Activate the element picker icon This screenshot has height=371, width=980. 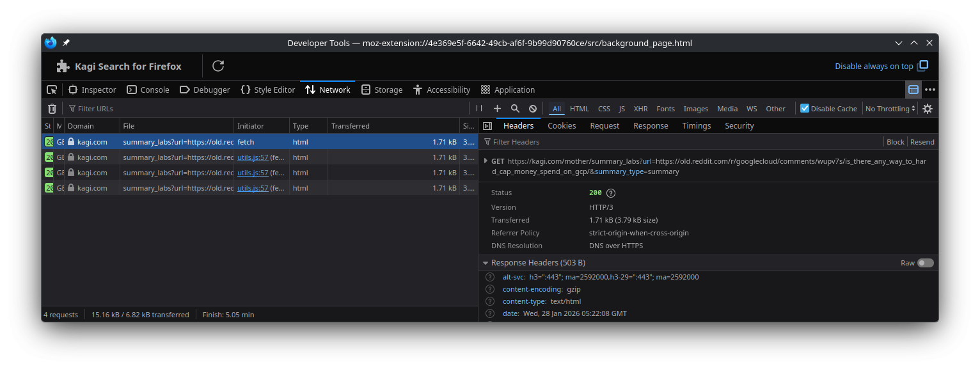(52, 90)
